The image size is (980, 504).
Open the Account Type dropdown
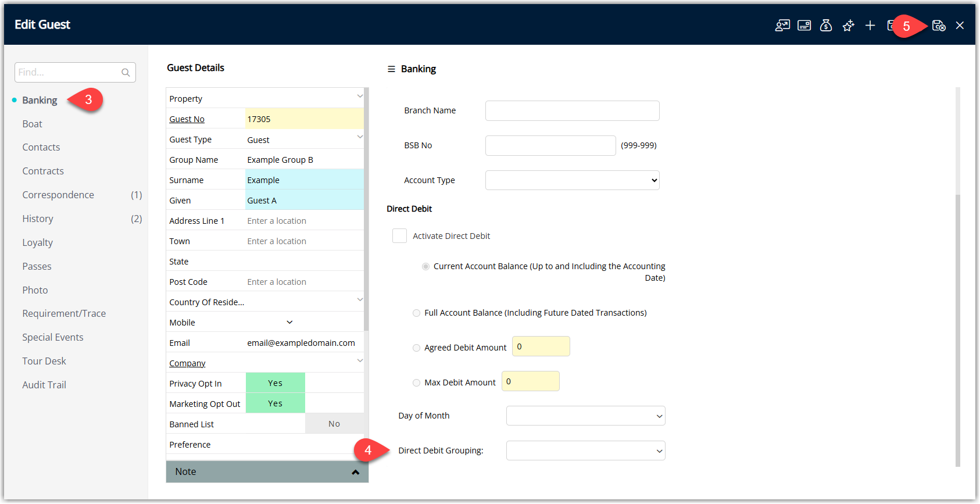coord(573,180)
